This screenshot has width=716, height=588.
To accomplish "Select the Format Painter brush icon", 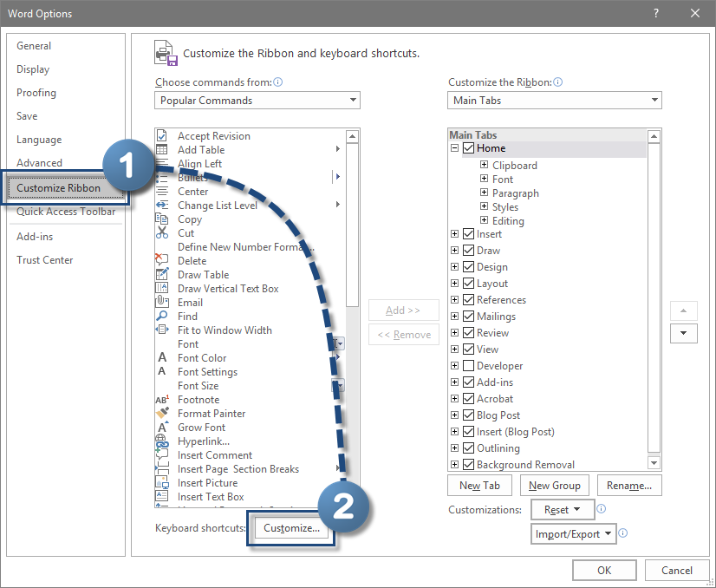I will pyautogui.click(x=161, y=414).
